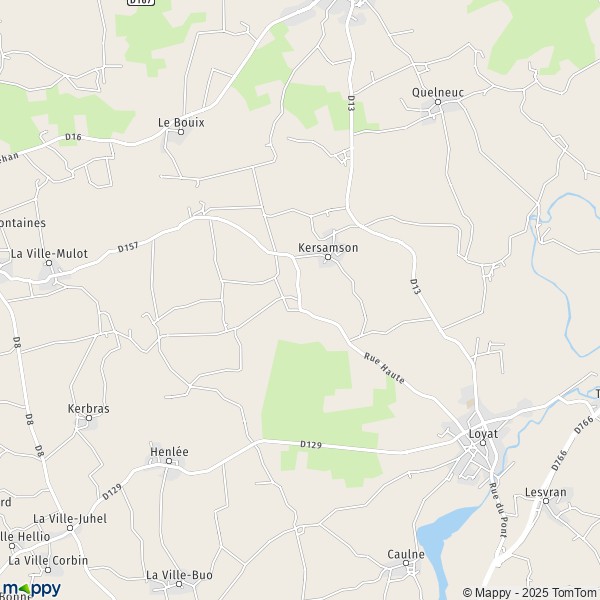Click the Rue du Pont label

(x=499, y=509)
